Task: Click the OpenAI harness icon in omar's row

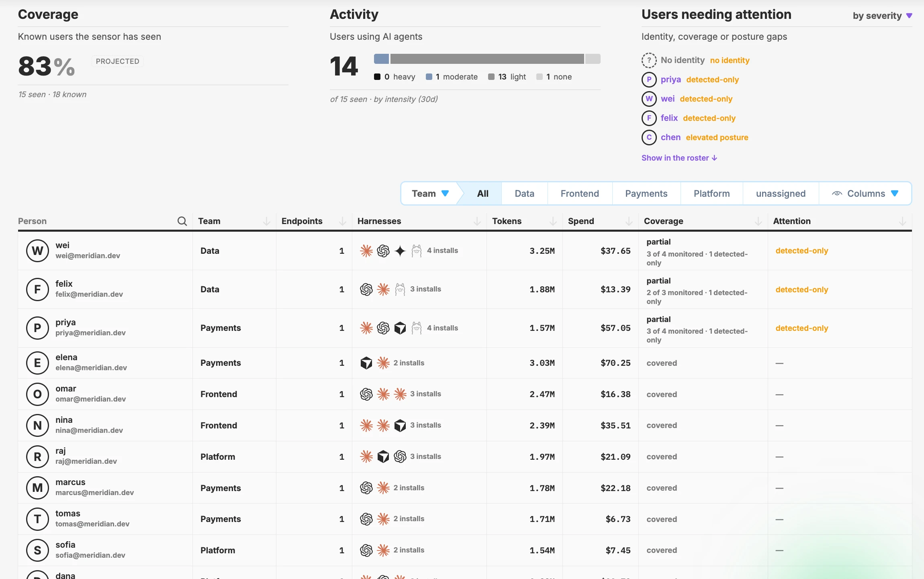Action: pyautogui.click(x=366, y=394)
